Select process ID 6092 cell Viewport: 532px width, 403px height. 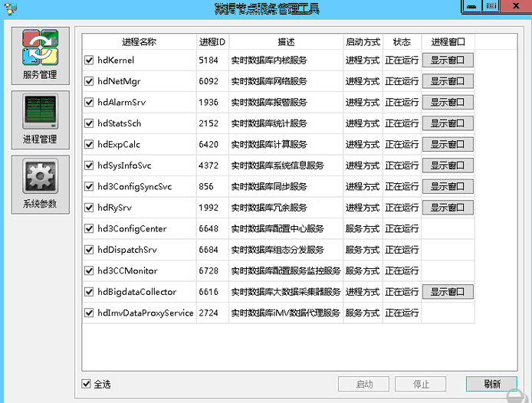[212, 81]
